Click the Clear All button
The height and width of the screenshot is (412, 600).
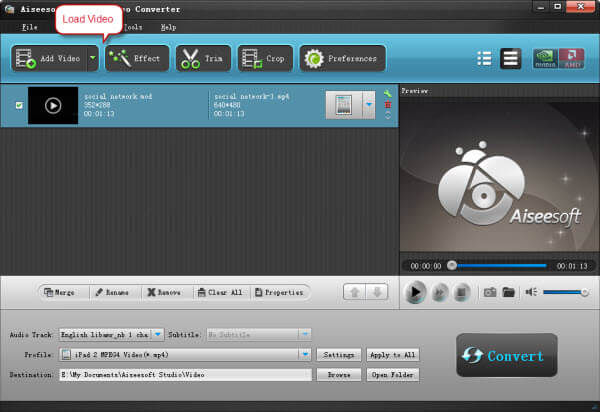(220, 292)
